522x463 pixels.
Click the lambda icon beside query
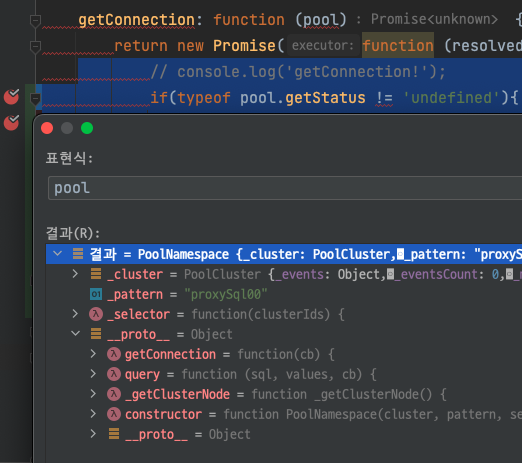(114, 374)
